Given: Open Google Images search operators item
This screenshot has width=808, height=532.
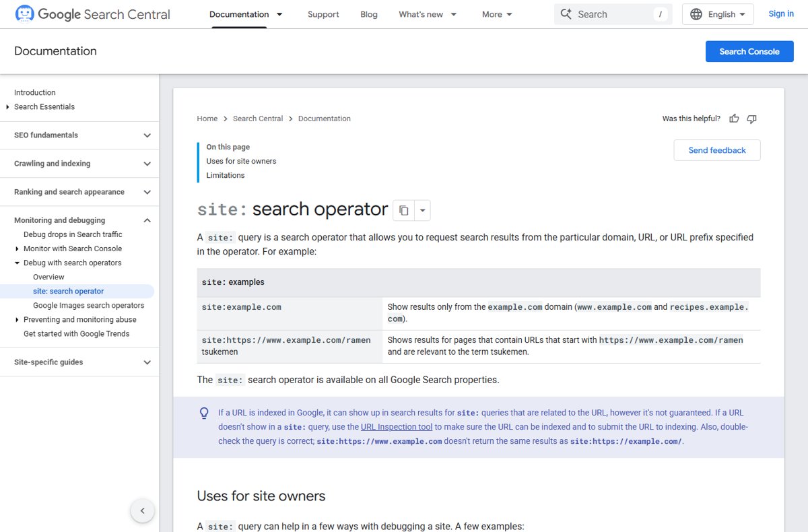Looking at the screenshot, I should pyautogui.click(x=88, y=306).
